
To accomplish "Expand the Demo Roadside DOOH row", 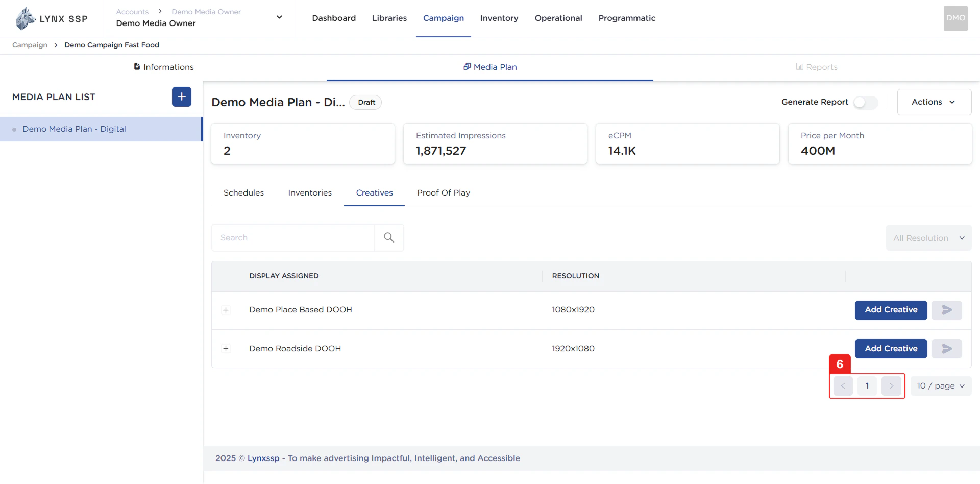I will click(226, 349).
